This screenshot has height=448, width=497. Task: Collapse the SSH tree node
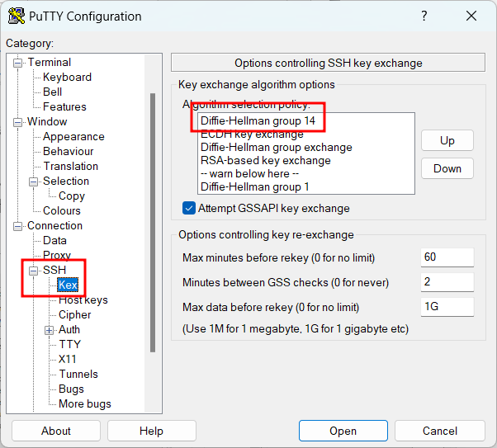33,271
